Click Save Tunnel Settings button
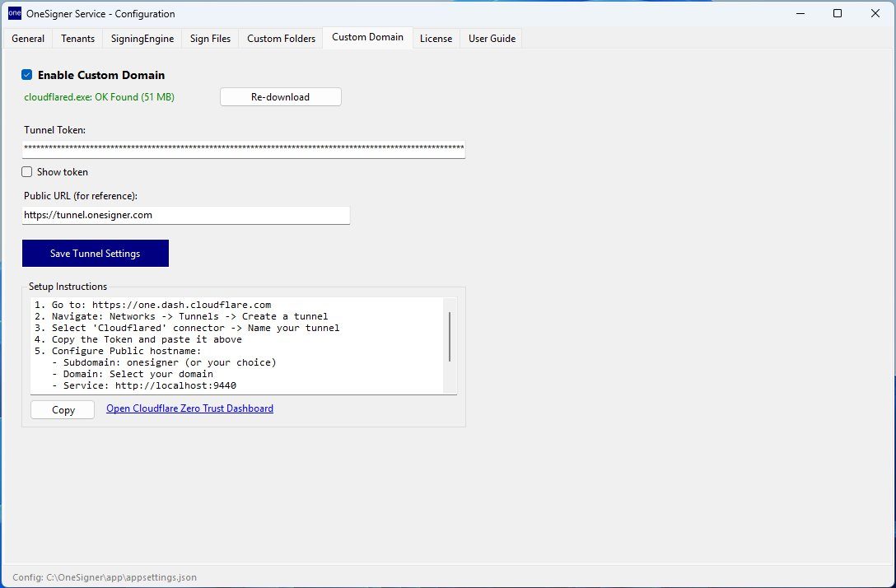This screenshot has height=588, width=896. coord(96,253)
